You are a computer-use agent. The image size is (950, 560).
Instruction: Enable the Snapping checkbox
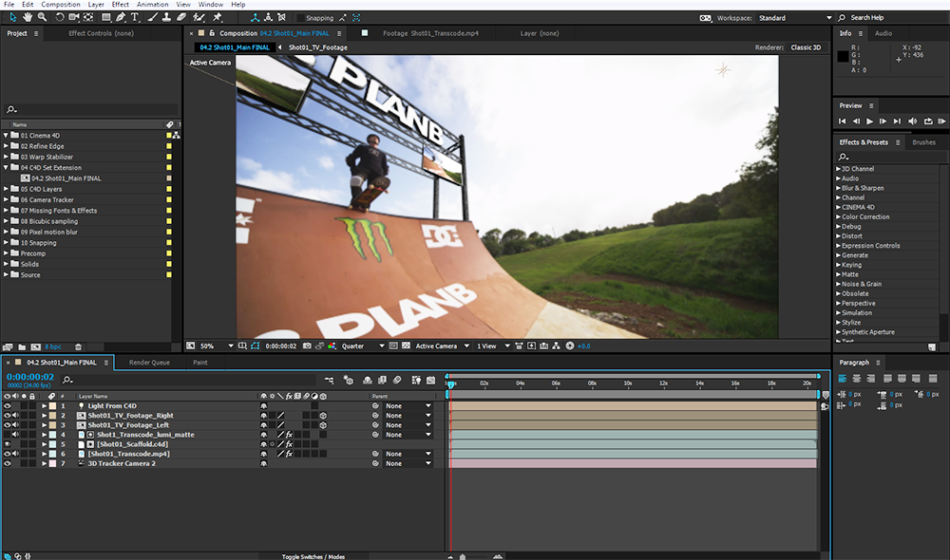click(x=302, y=16)
